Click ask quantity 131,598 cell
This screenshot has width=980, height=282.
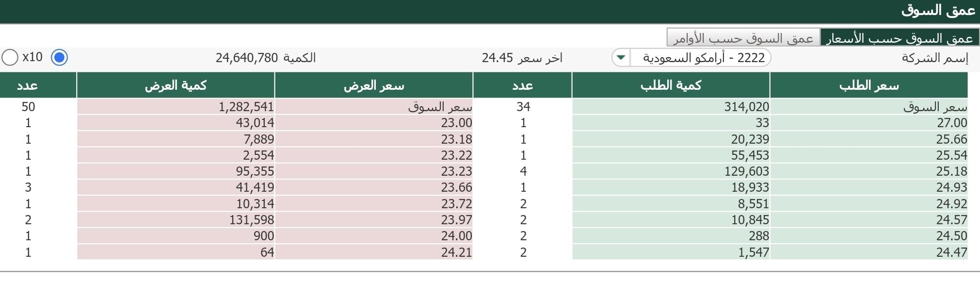tap(176, 220)
